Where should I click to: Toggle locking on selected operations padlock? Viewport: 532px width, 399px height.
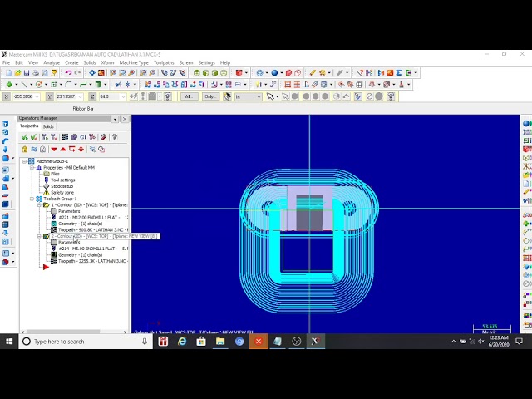click(x=24, y=150)
